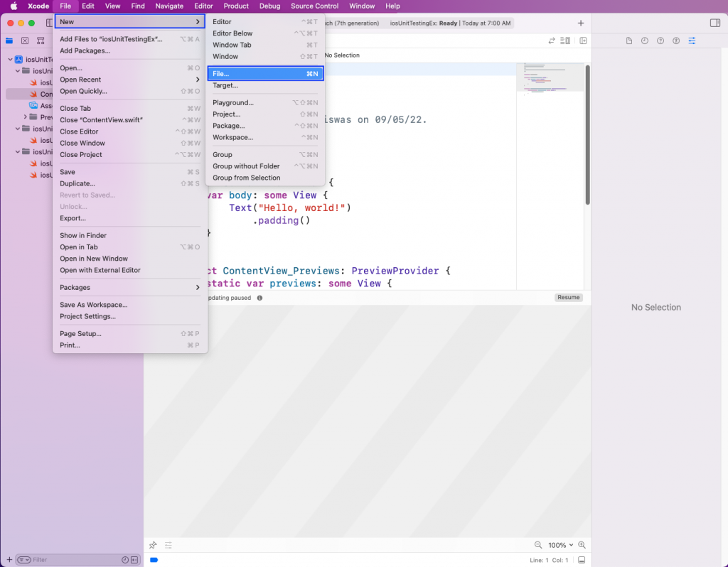Open the New submenu entry
Image resolution: width=728 pixels, height=567 pixels.
click(129, 22)
